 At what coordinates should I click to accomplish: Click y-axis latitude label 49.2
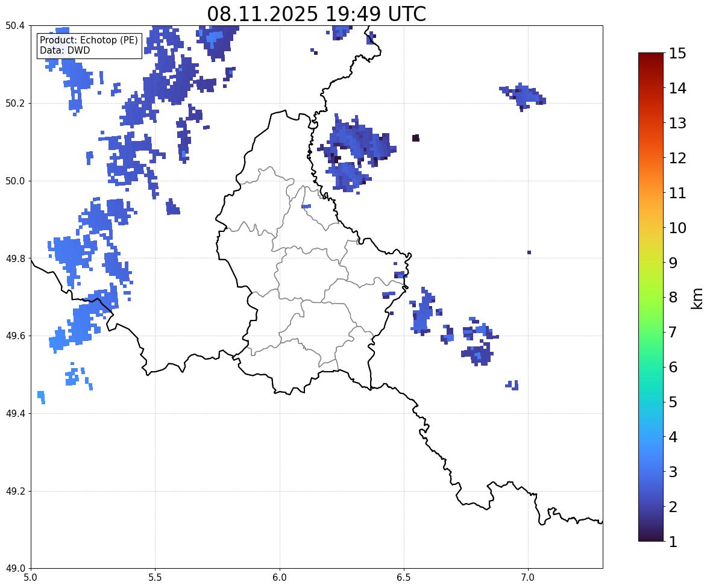(14, 491)
